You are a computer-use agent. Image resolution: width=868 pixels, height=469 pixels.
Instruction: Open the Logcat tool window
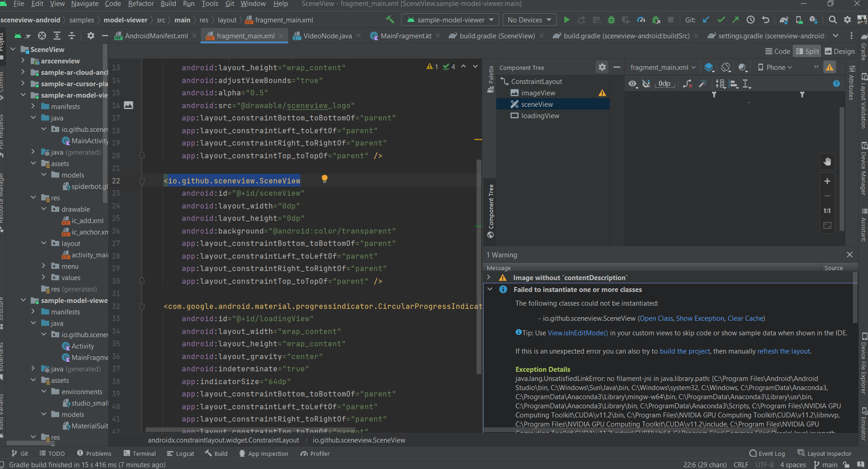click(180, 453)
